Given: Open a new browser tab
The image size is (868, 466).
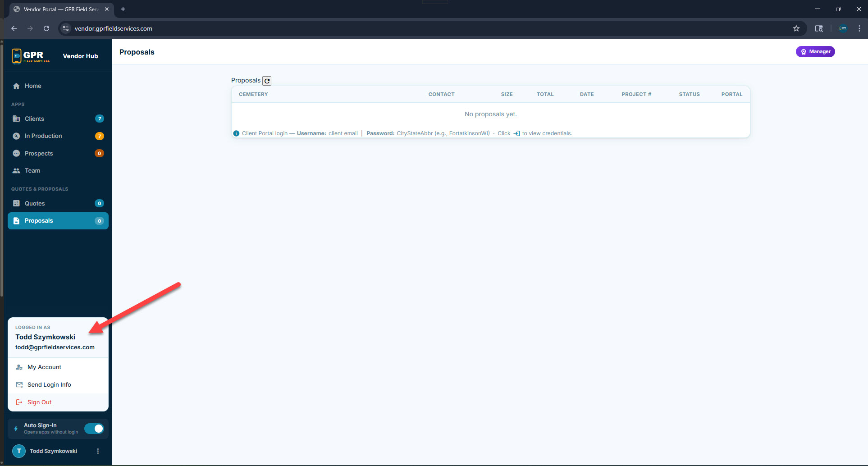Looking at the screenshot, I should [x=123, y=9].
